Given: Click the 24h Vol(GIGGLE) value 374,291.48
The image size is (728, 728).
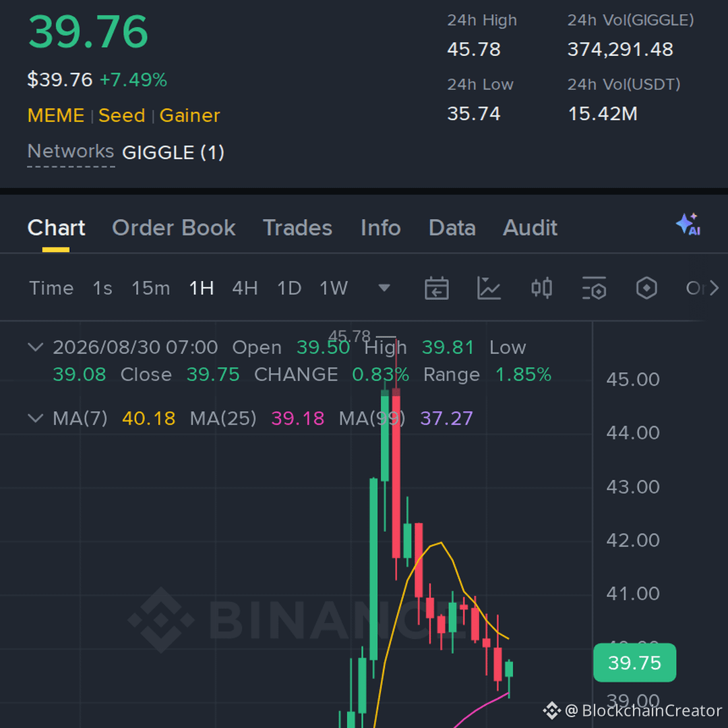Looking at the screenshot, I should pos(620,49).
